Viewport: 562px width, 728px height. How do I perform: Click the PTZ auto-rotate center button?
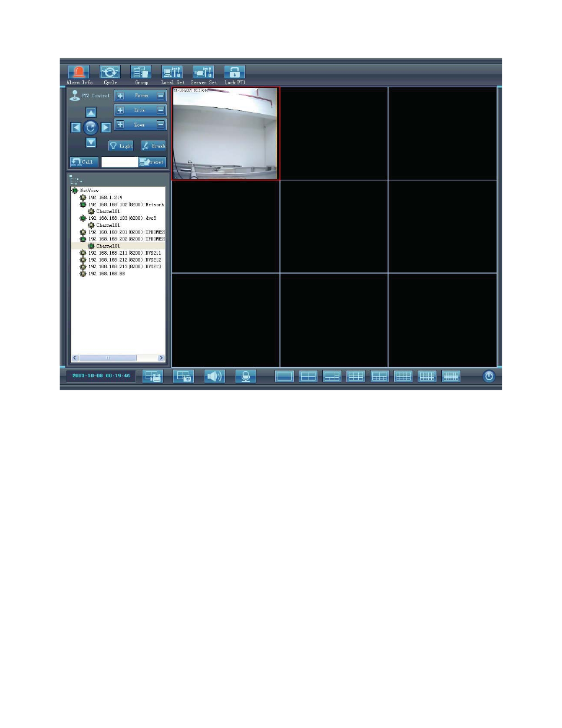point(91,127)
